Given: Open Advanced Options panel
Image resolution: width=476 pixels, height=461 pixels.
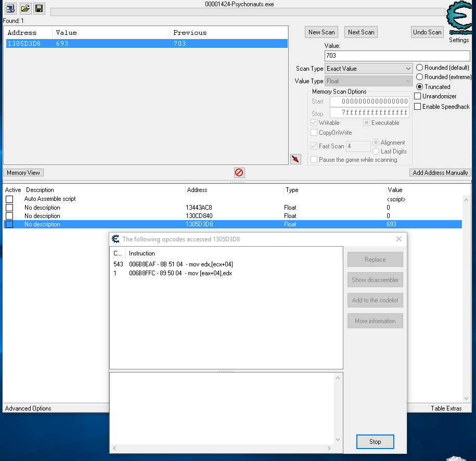Looking at the screenshot, I should 28,408.
